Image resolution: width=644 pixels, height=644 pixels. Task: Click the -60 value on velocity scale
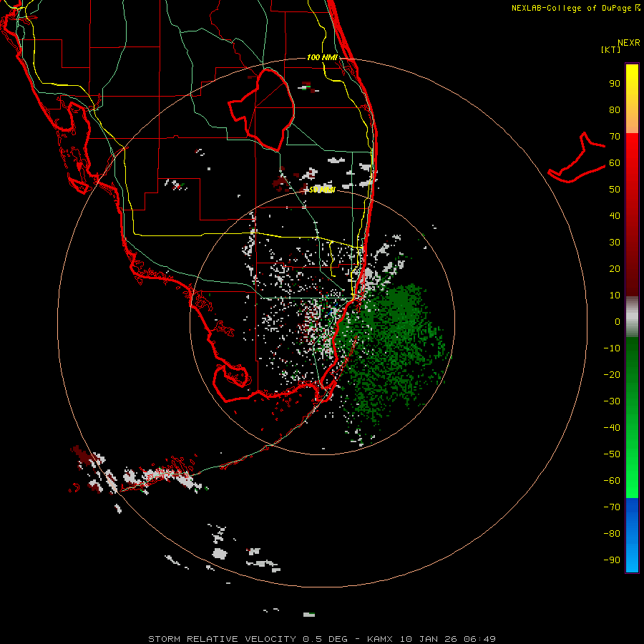coord(612,481)
